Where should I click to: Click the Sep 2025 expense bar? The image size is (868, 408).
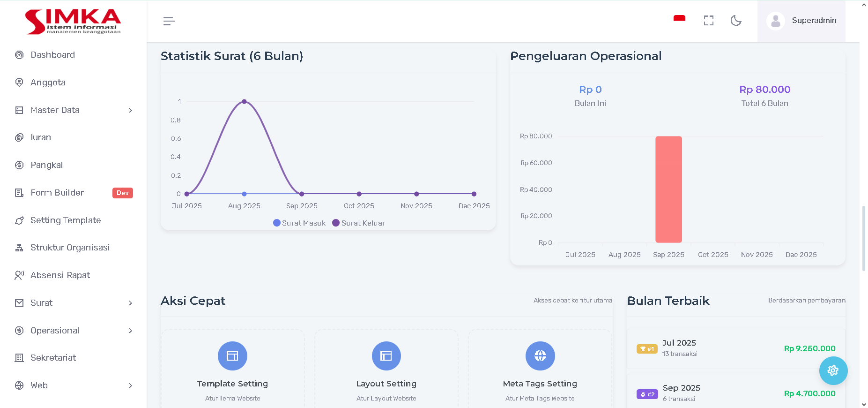[668, 189]
